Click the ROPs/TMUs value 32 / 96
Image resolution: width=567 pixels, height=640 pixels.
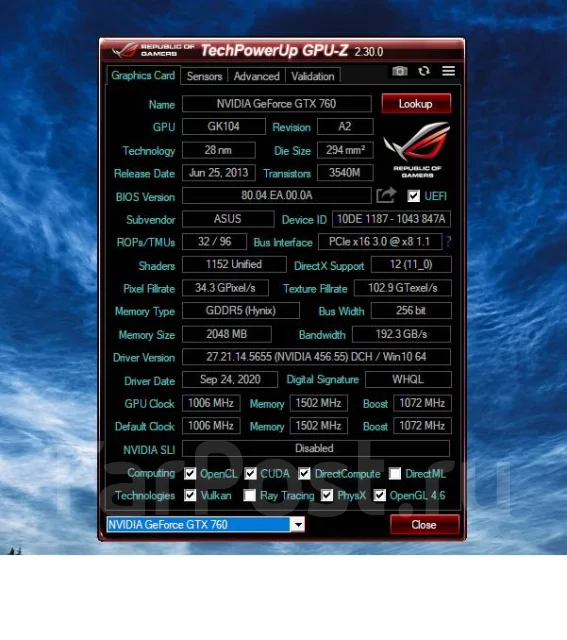pyautogui.click(x=214, y=242)
